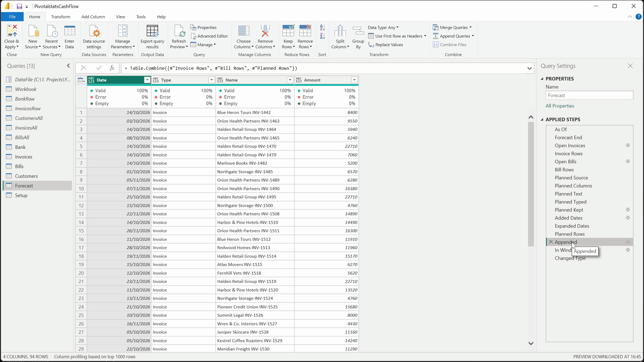Open settings gear for Open Invoices step

tap(627, 146)
